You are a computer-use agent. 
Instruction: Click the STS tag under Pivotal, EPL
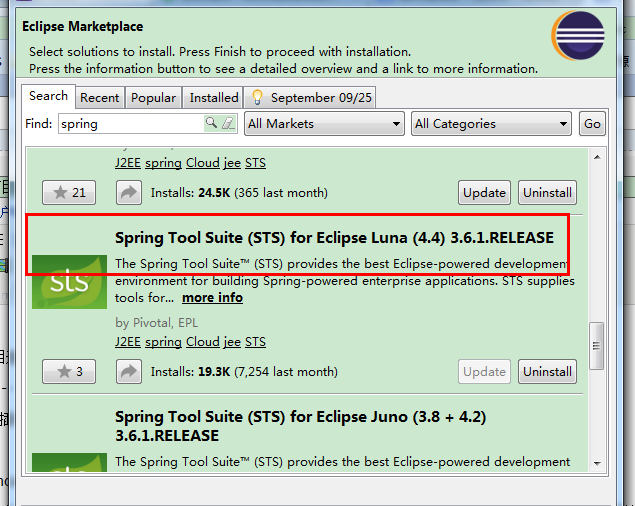(x=255, y=342)
